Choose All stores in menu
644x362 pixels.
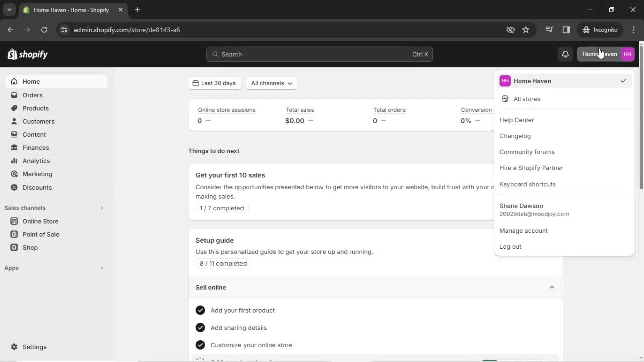click(x=563, y=99)
